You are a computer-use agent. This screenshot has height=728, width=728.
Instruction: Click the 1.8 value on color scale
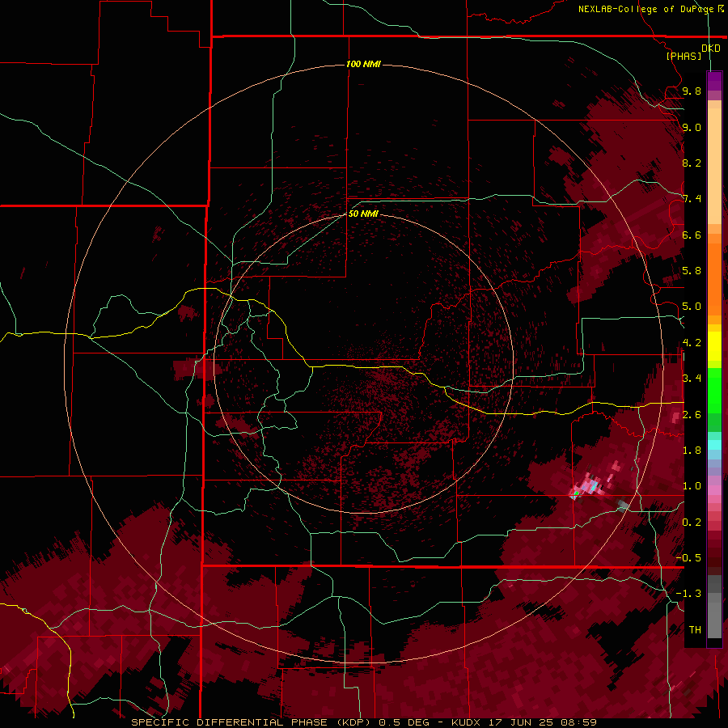point(692,451)
